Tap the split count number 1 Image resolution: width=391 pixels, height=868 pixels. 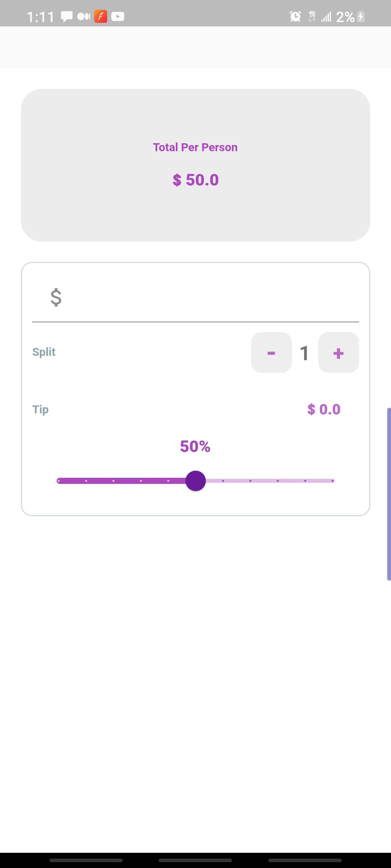coord(304,353)
